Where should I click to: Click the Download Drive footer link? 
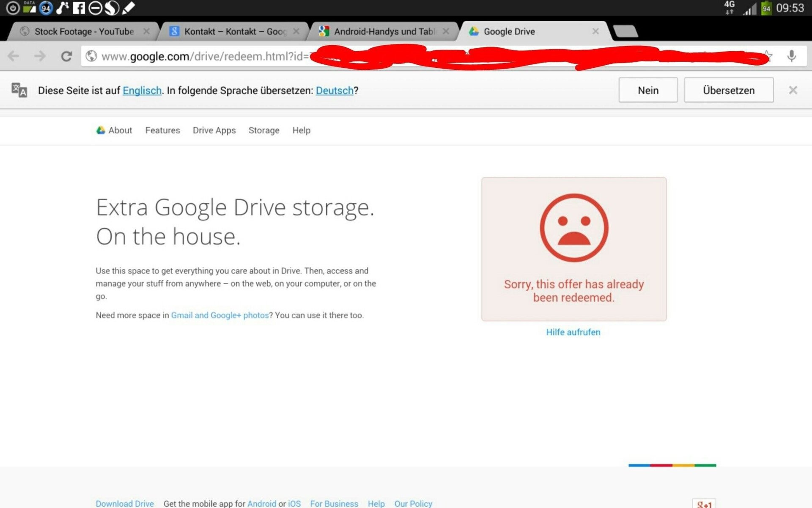click(x=125, y=503)
